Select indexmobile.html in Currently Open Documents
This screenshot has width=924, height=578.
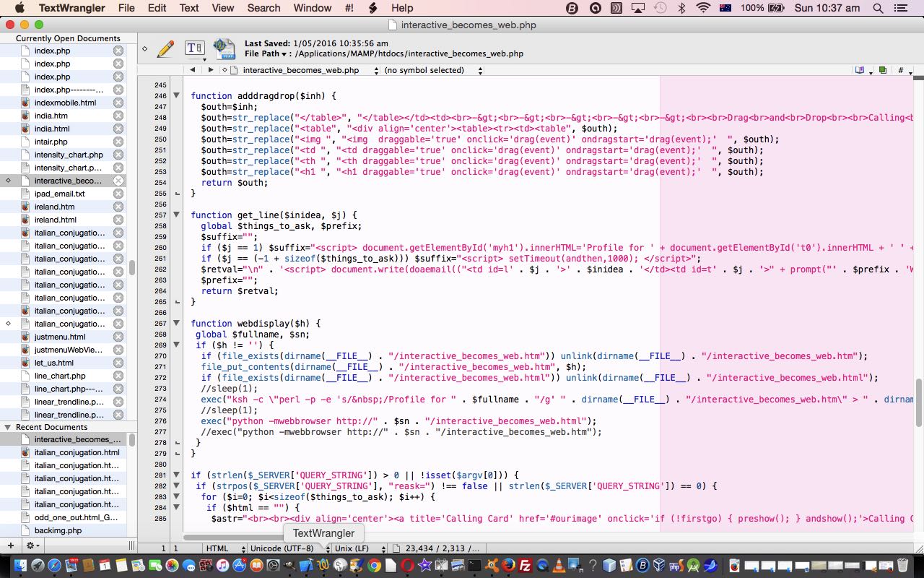tap(64, 103)
